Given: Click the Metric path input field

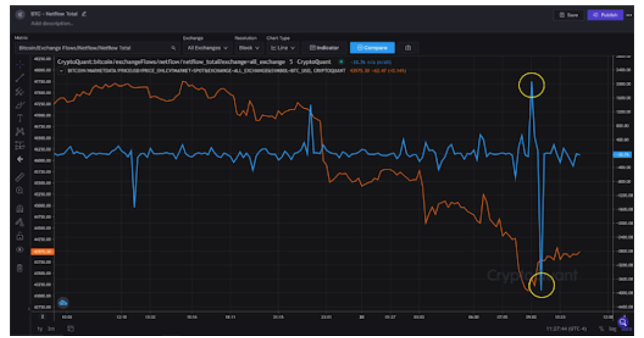Looking at the screenshot, I should point(97,48).
